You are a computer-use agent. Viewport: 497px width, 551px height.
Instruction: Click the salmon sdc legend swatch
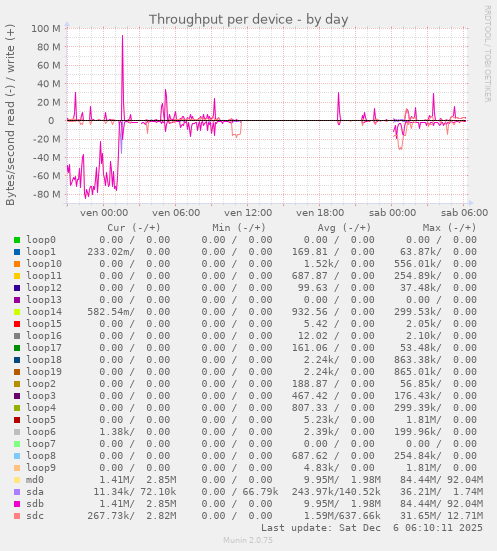17,516
